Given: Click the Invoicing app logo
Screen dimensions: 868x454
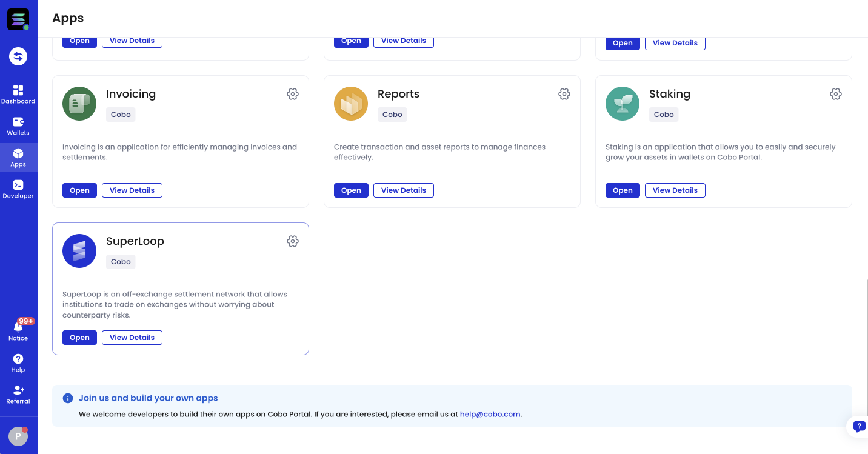Looking at the screenshot, I should pyautogui.click(x=79, y=104).
